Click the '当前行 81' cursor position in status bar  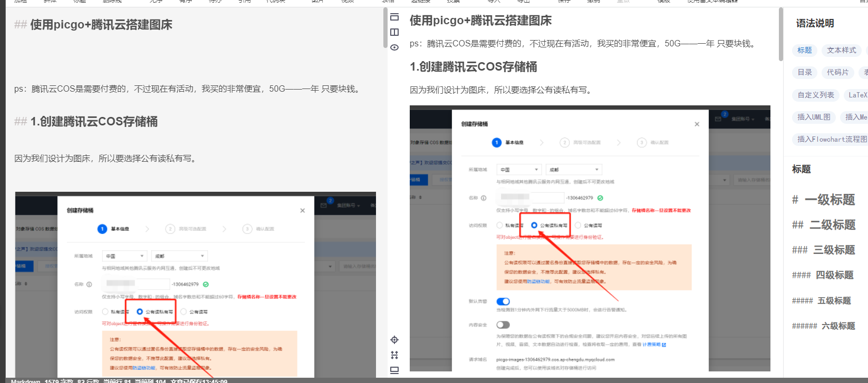coord(117,381)
